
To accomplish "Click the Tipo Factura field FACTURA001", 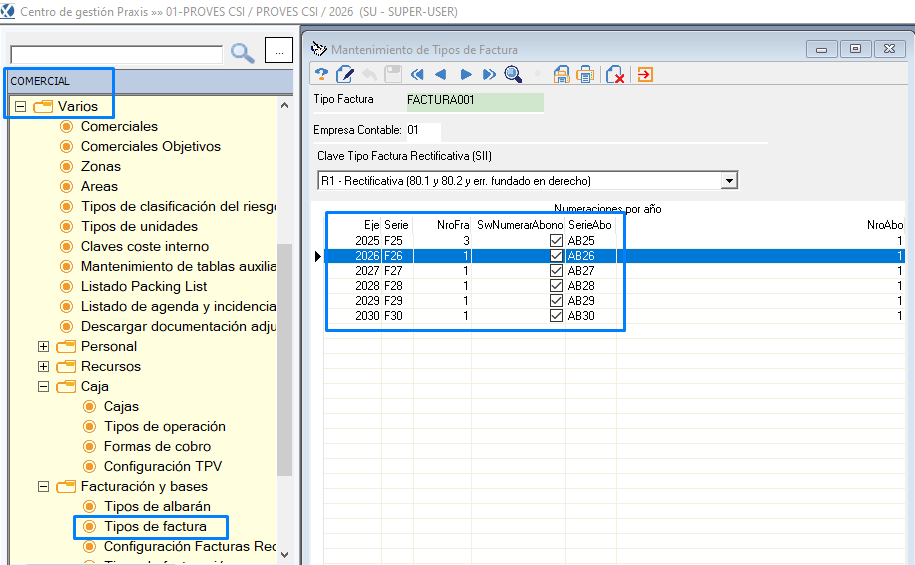I will 475,100.
